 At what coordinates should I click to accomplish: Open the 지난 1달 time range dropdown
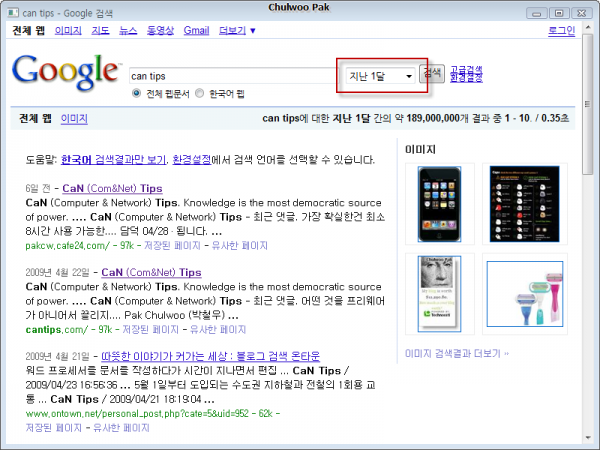click(x=380, y=76)
